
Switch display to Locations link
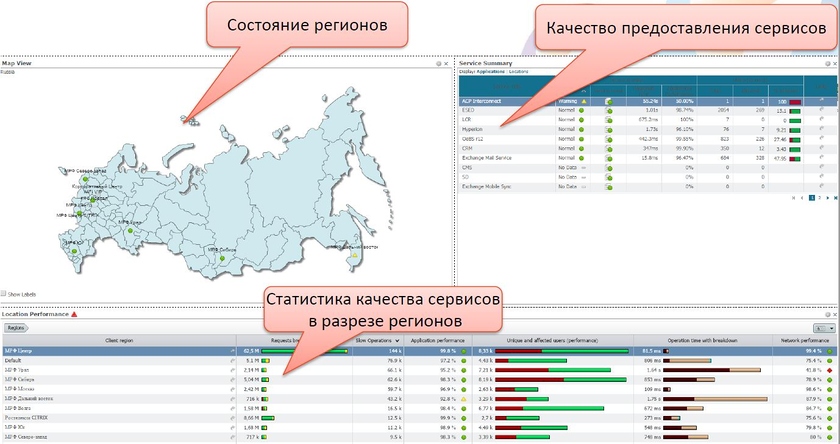tap(519, 73)
